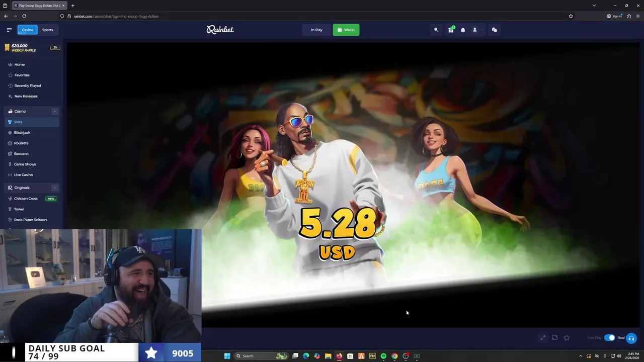Open the Firefox tab history icon

pyautogui.click(x=5, y=6)
